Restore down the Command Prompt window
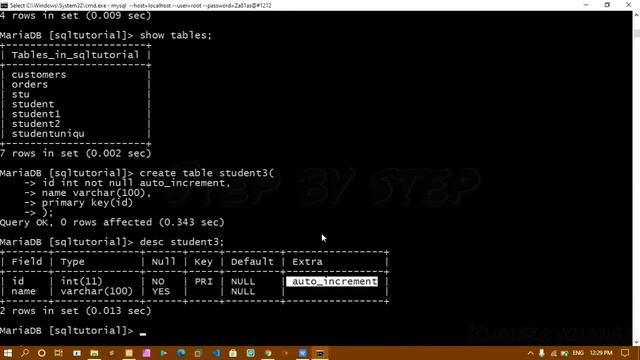 (607, 5)
